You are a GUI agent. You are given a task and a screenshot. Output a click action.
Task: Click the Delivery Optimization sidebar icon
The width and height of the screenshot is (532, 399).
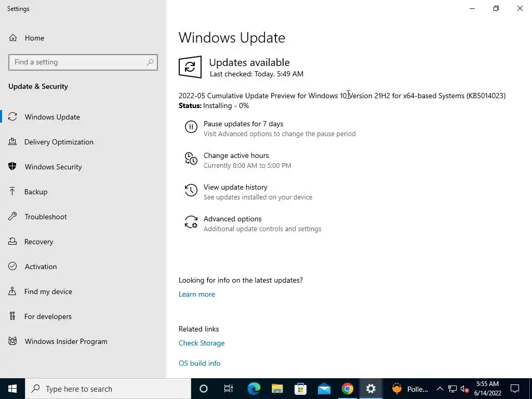point(12,142)
